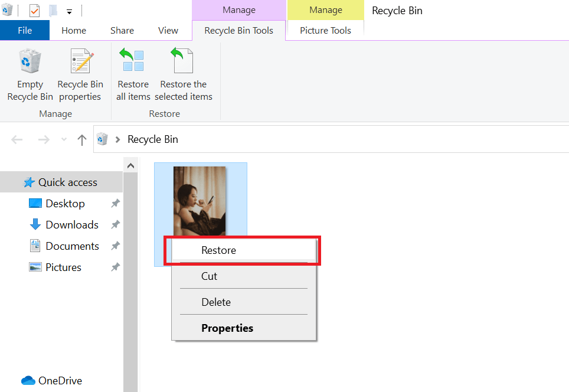
Task: Open Recycle Bin properties
Action: [x=80, y=75]
